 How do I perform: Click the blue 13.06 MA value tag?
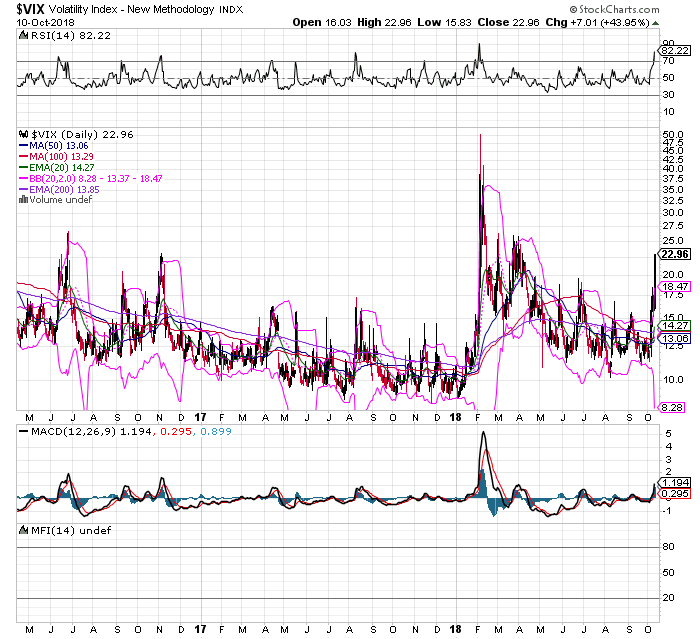(x=675, y=338)
